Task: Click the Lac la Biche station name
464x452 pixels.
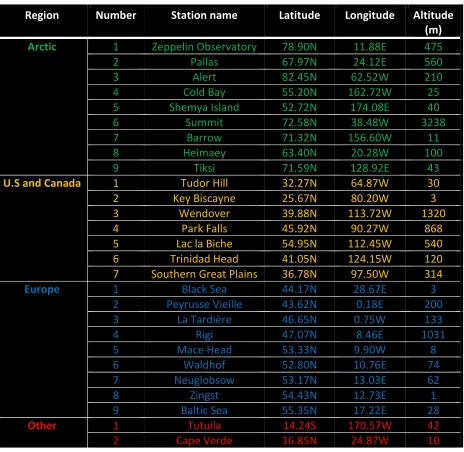Action: click(x=204, y=244)
